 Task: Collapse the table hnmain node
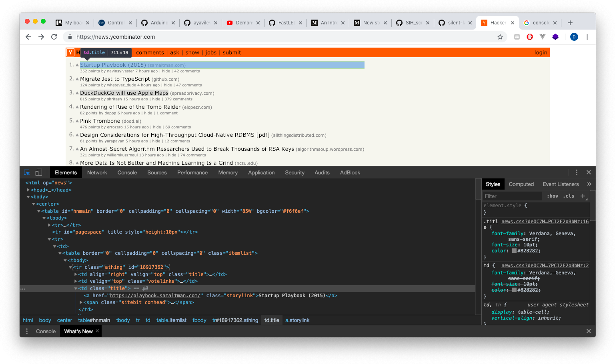(39, 211)
